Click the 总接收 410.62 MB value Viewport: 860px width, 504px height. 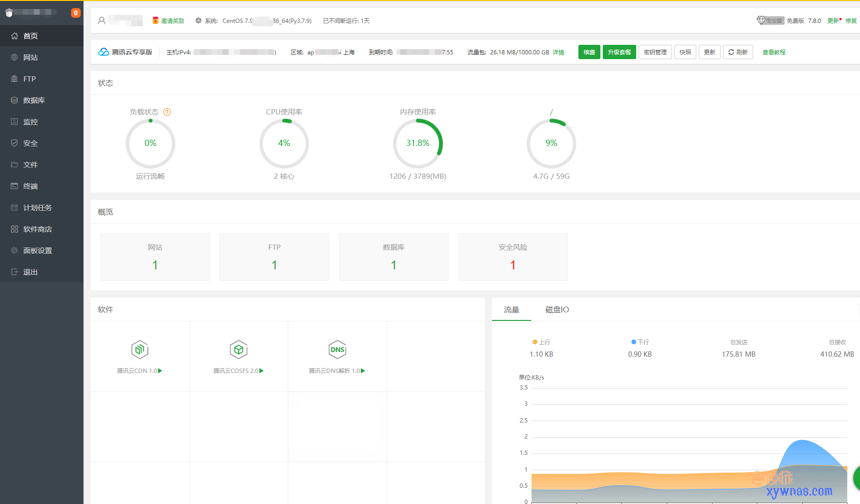(x=837, y=354)
